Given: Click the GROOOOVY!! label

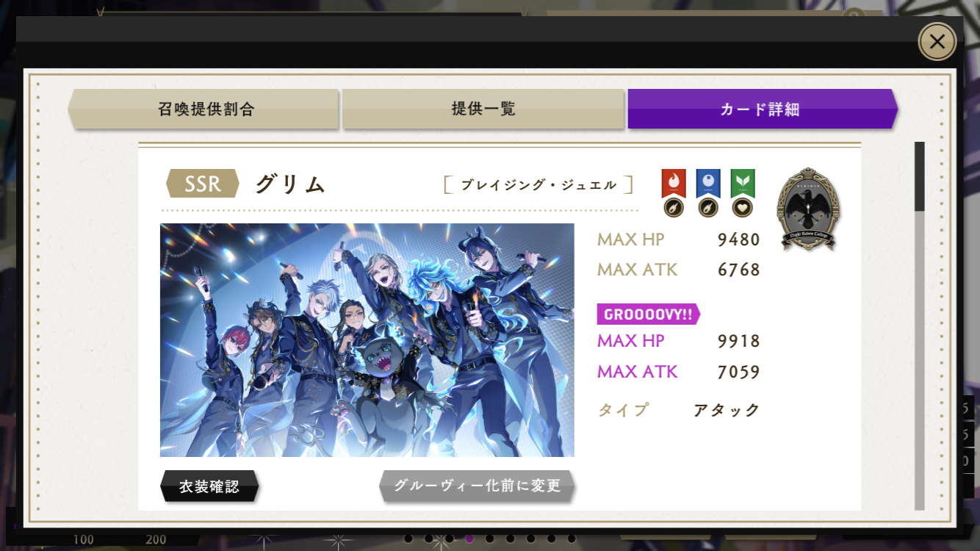Looking at the screenshot, I should click(648, 314).
